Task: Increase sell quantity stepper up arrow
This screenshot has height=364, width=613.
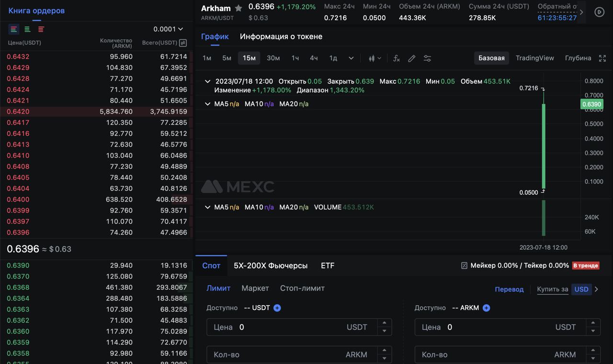Action: [593, 351]
